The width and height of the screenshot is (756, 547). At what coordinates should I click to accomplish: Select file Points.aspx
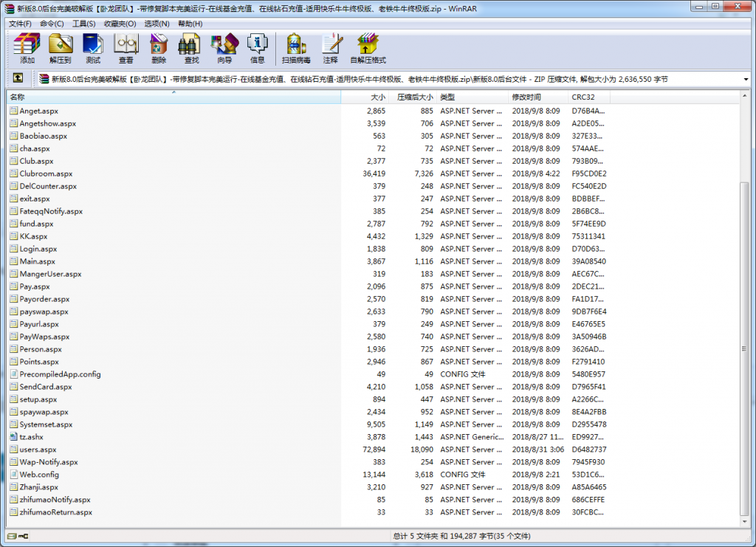(x=39, y=362)
